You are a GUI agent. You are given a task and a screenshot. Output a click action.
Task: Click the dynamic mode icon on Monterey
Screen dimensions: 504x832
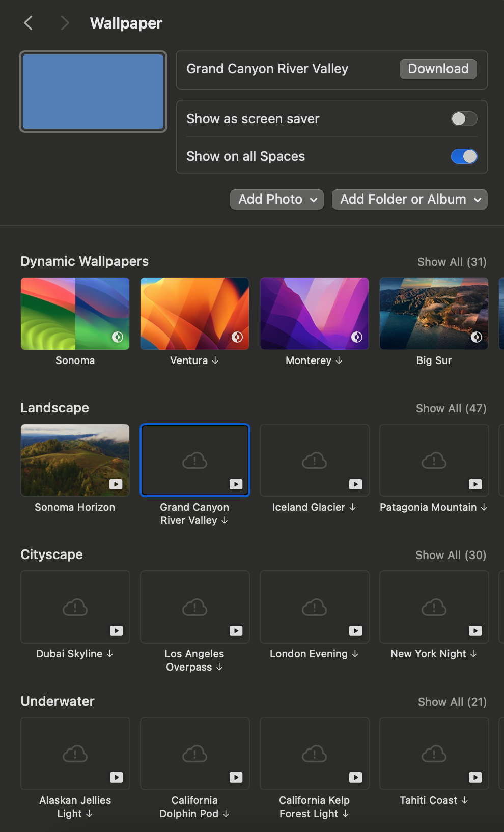357,337
